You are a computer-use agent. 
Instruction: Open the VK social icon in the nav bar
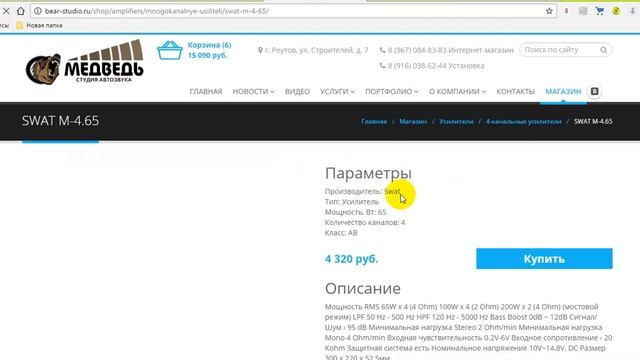click(x=595, y=91)
